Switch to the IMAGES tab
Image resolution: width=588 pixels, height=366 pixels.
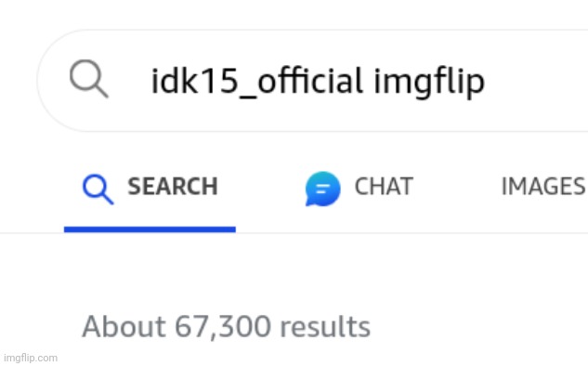[543, 187]
